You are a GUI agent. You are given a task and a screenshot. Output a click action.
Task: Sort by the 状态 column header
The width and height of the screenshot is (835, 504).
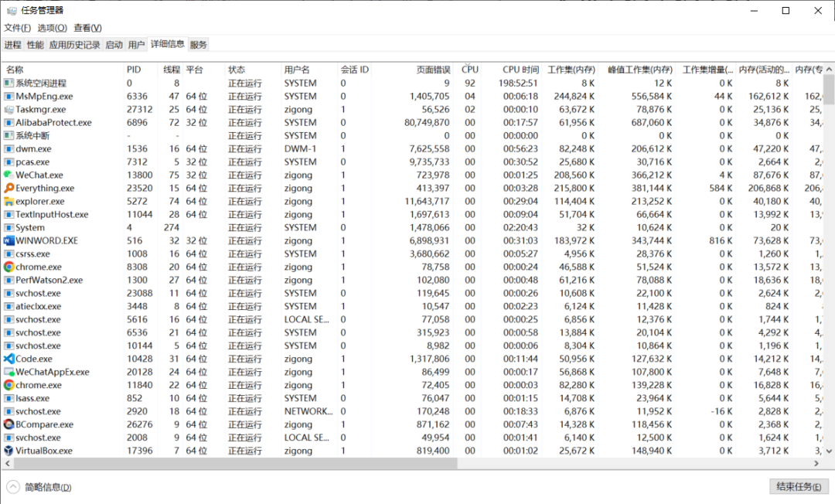[x=252, y=70]
